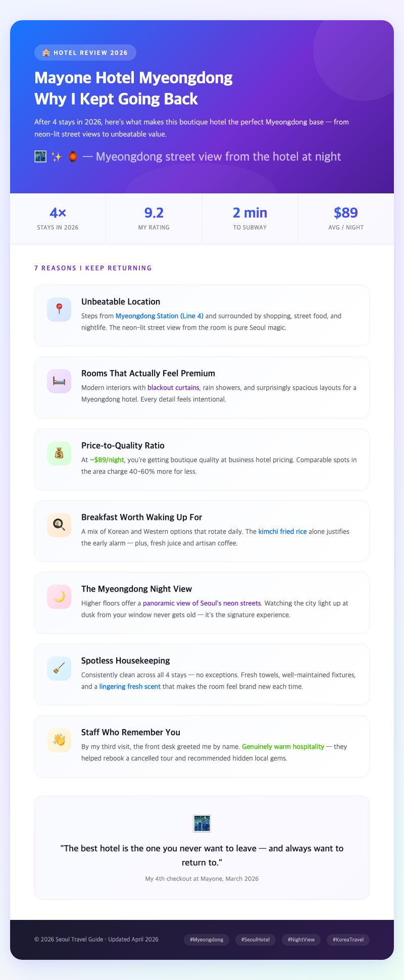Select the #NightView hashtag tag
Image resolution: width=404 pixels, height=980 pixels.
pyautogui.click(x=301, y=940)
